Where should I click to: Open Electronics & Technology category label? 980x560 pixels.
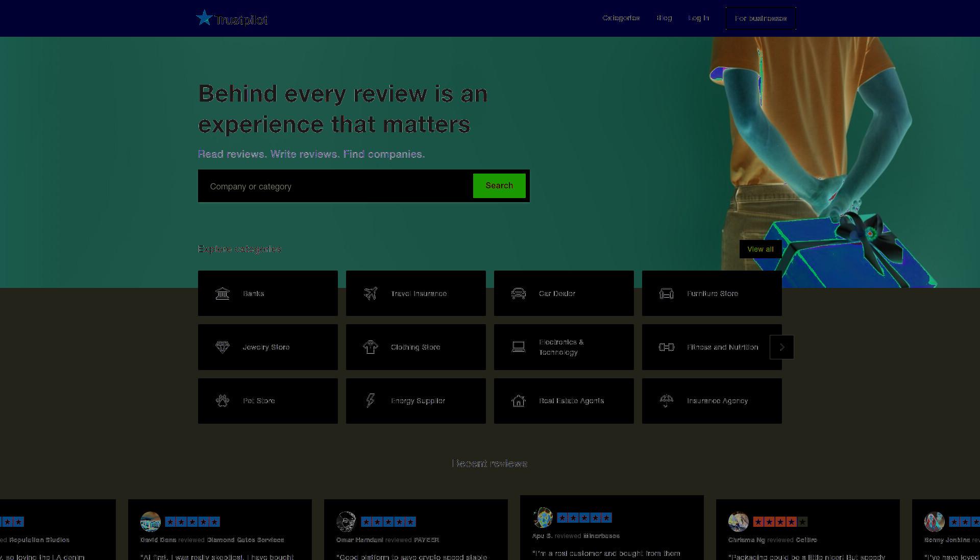tap(561, 347)
